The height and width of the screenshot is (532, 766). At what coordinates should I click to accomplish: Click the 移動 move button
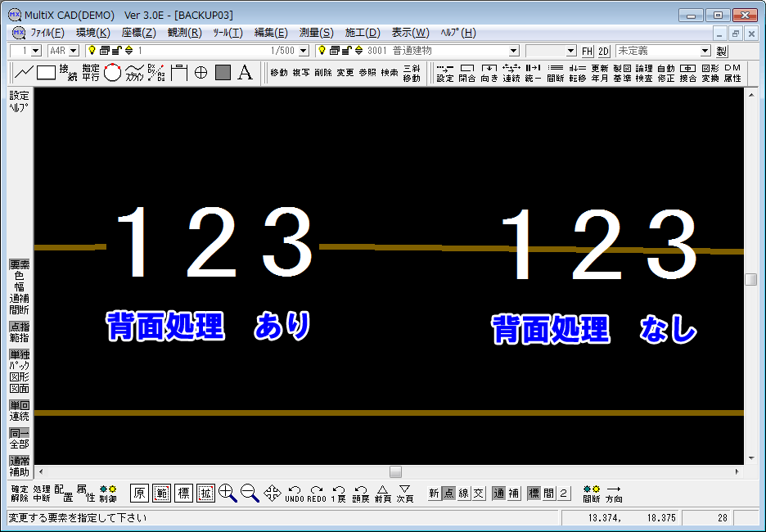click(279, 73)
